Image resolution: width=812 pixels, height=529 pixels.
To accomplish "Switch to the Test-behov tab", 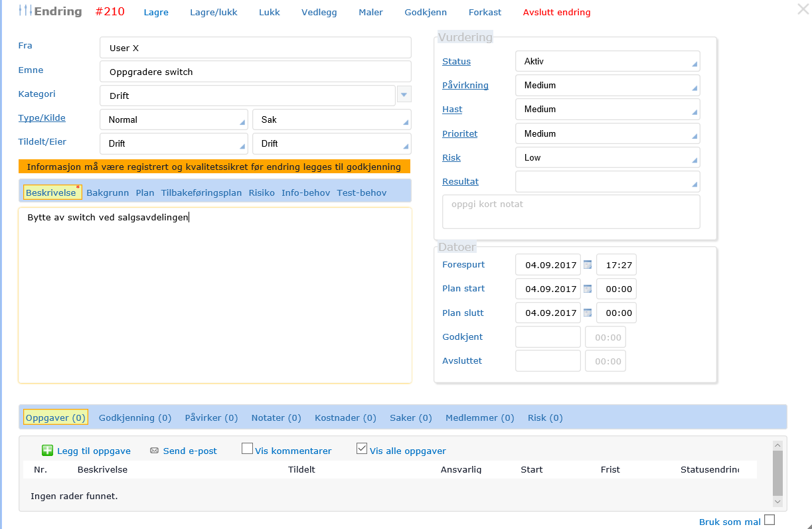I will tap(362, 192).
